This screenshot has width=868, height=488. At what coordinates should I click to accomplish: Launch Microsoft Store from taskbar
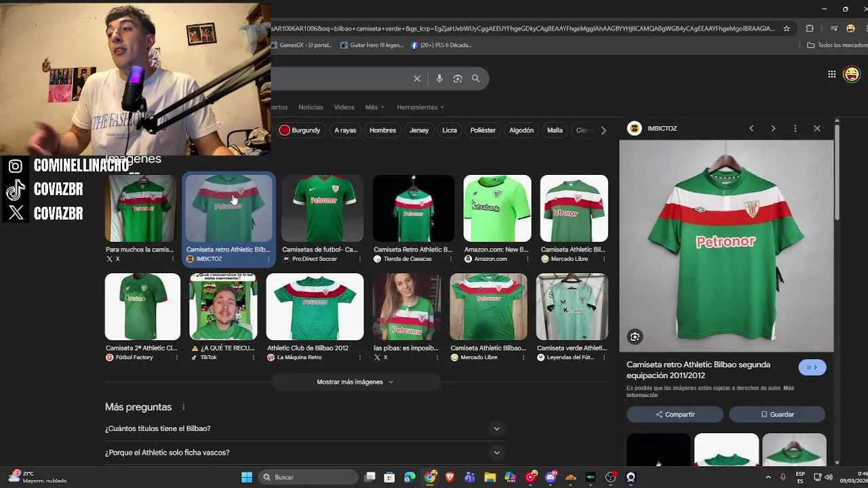pyautogui.click(x=390, y=477)
